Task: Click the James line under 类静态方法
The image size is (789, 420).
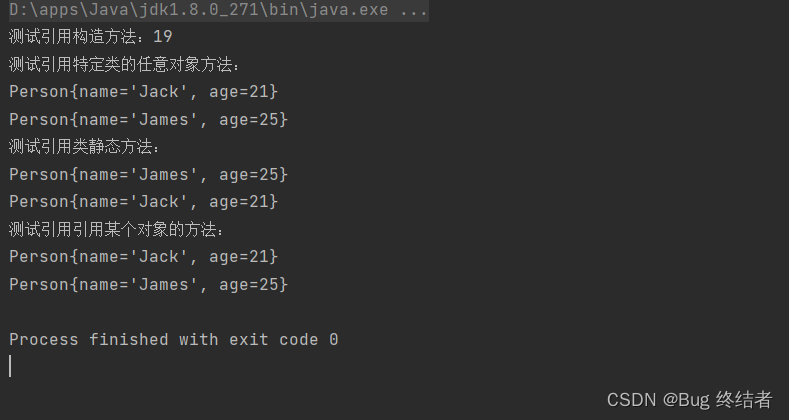Action: pos(148,175)
